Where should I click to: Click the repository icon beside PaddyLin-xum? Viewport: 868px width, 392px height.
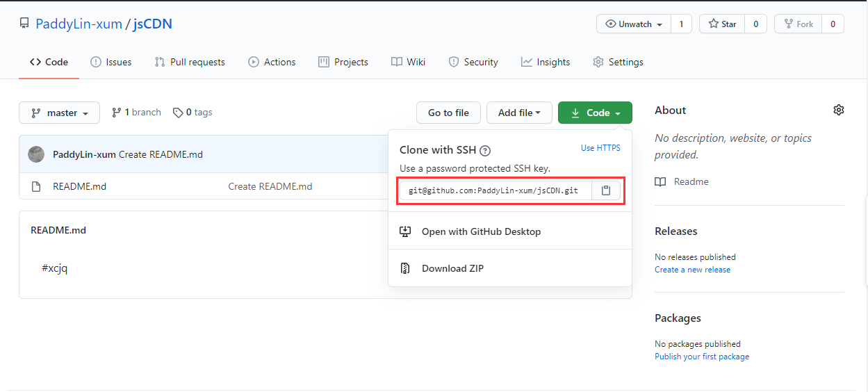tap(24, 24)
